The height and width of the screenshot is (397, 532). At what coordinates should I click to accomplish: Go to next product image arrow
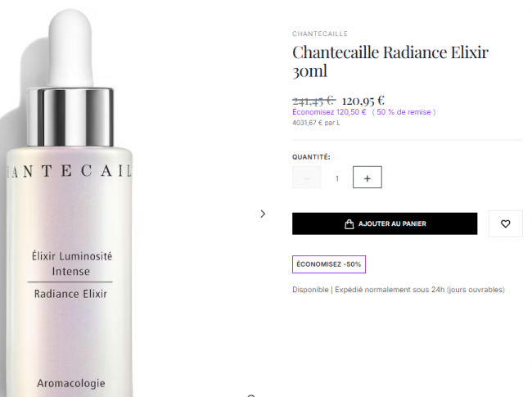tap(263, 214)
